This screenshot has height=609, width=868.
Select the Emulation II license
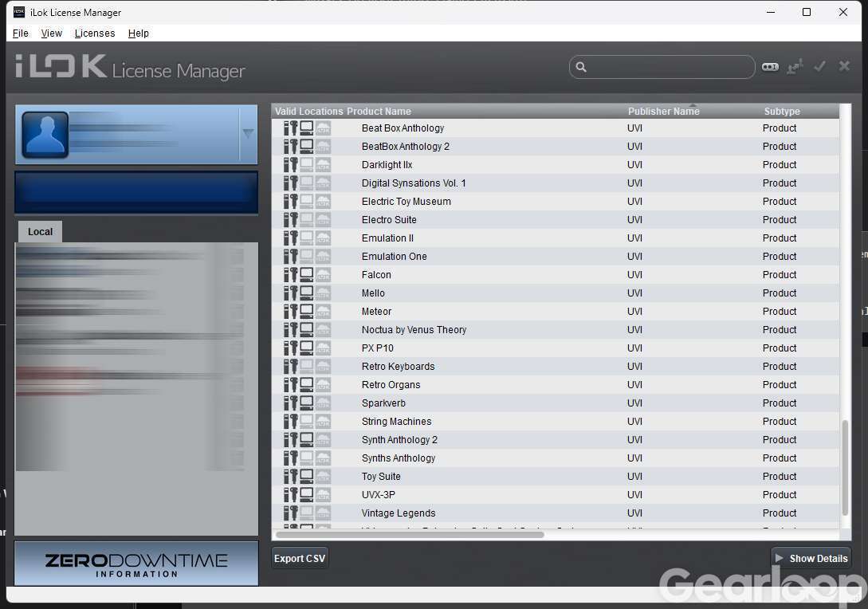click(556, 238)
